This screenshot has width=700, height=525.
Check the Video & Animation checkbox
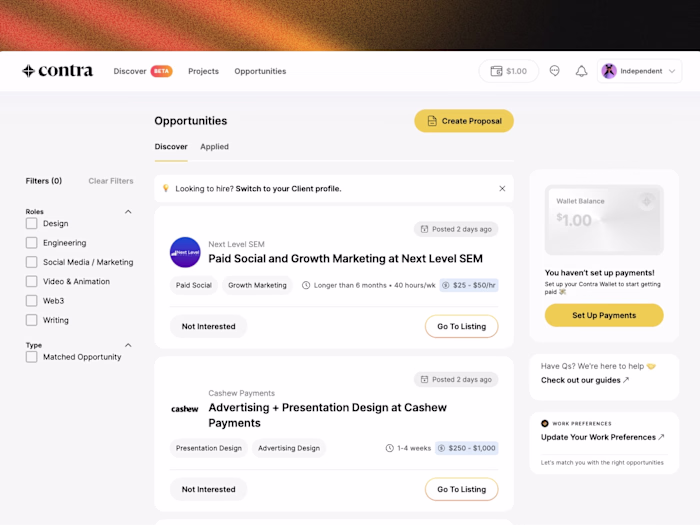[31, 281]
